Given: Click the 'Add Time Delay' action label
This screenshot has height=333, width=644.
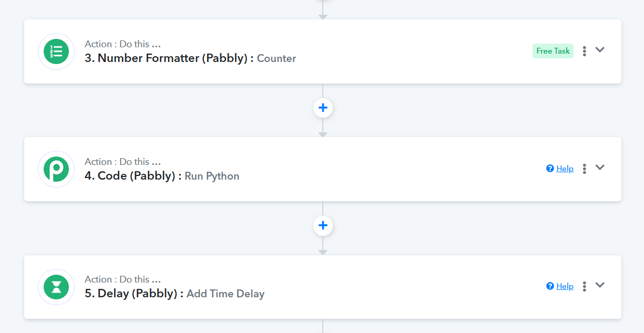Looking at the screenshot, I should point(226,294).
